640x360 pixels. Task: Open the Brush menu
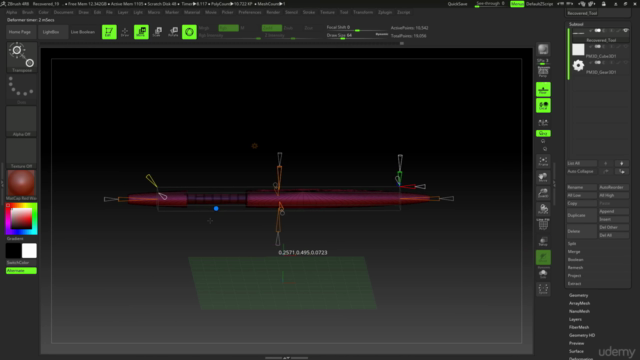[x=28, y=12]
